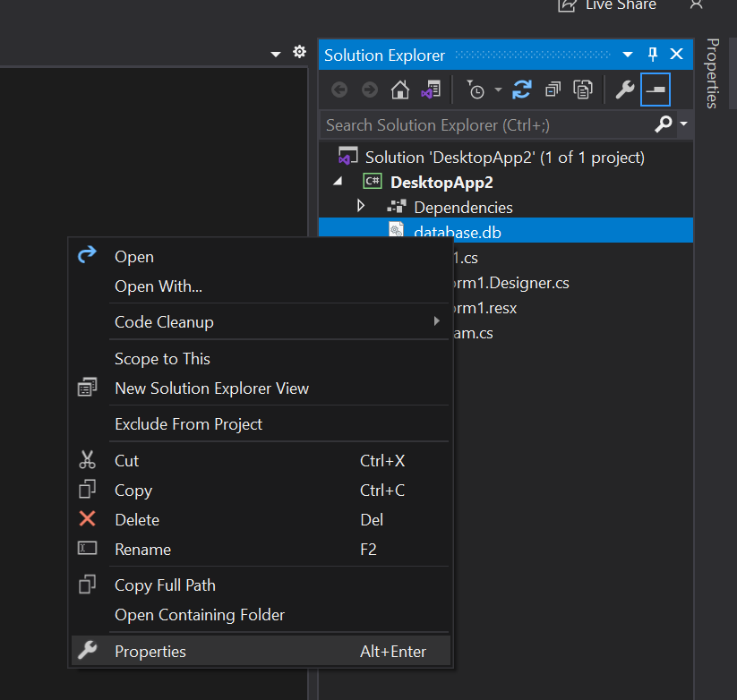This screenshot has height=700, width=737.
Task: Click the Forward navigation arrow in Solution Explorer
Action: point(370,90)
